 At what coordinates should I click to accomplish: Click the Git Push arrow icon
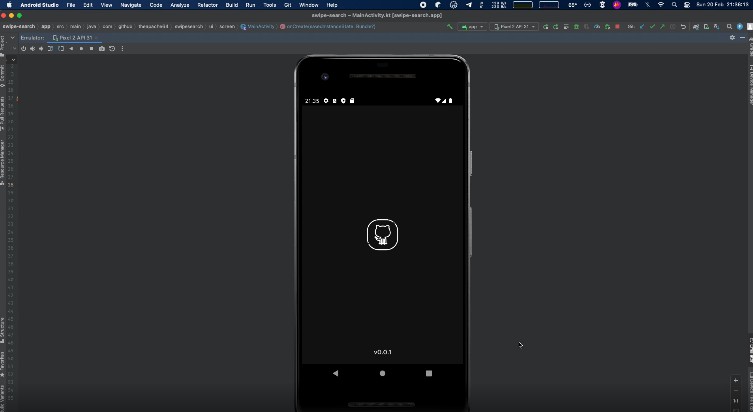[x=662, y=26]
